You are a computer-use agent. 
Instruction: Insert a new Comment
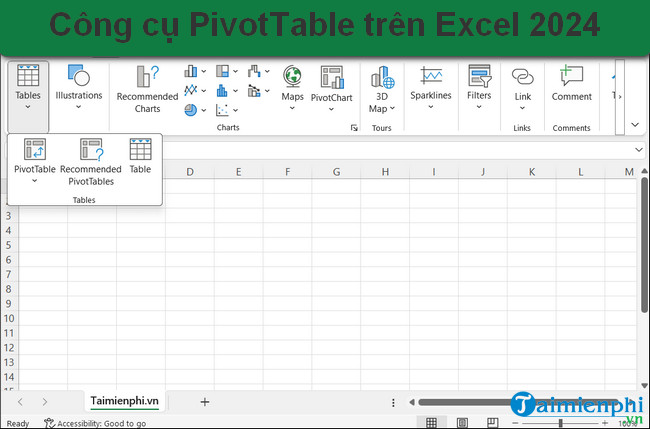571,83
